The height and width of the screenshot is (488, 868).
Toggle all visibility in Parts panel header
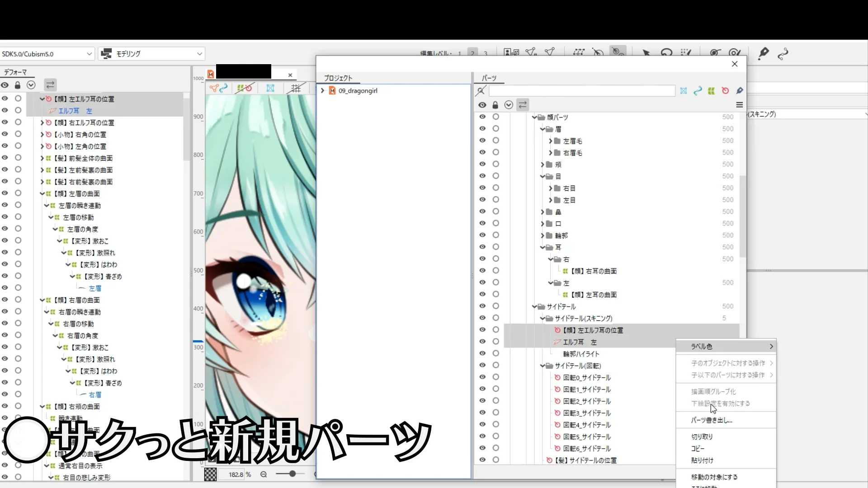[x=482, y=105]
